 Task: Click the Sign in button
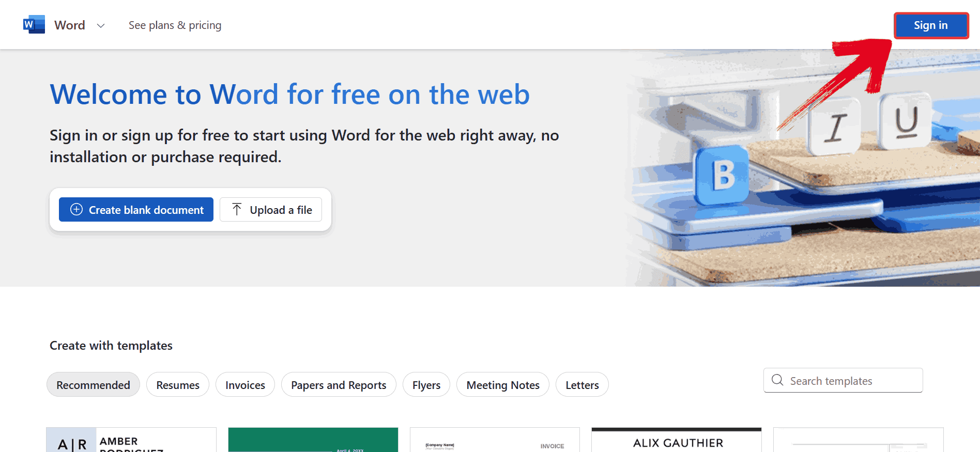tap(931, 25)
